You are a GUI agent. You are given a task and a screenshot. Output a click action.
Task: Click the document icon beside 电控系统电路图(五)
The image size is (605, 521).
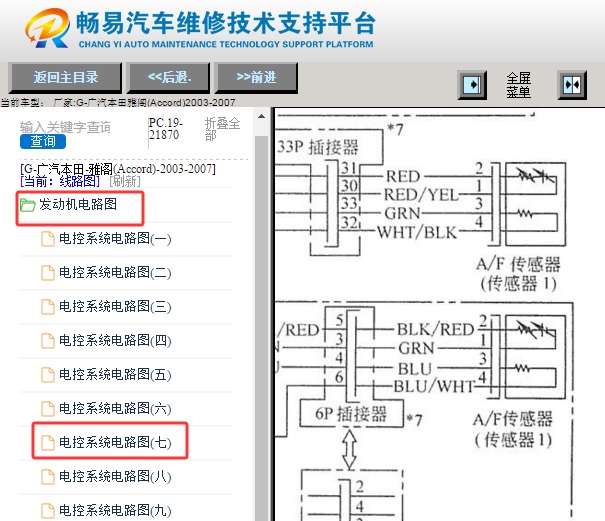(48, 375)
